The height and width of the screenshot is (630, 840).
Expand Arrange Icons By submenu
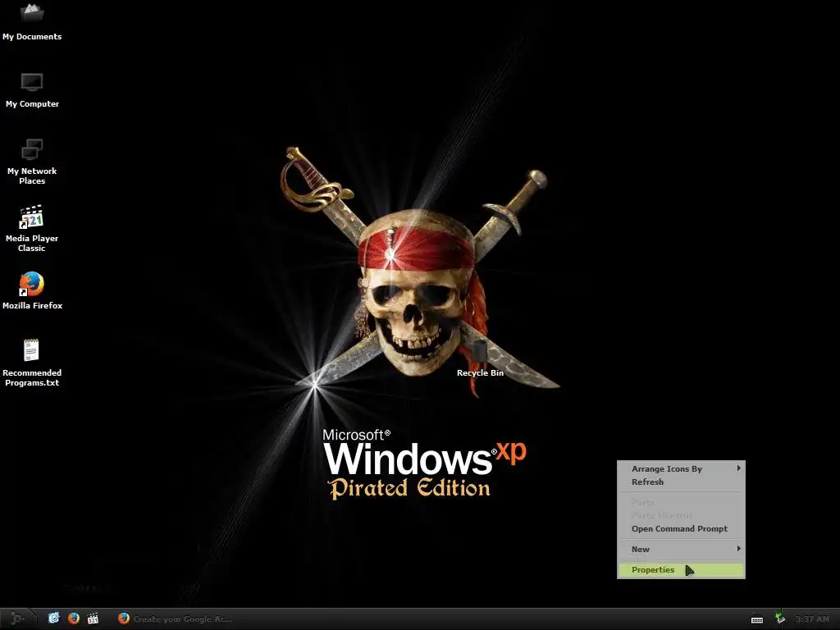coord(681,468)
